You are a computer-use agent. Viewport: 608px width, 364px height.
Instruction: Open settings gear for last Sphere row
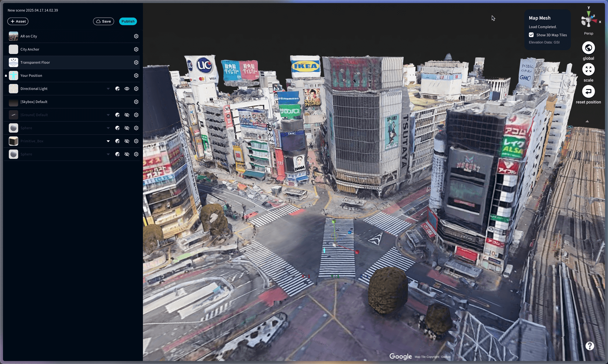pyautogui.click(x=136, y=154)
